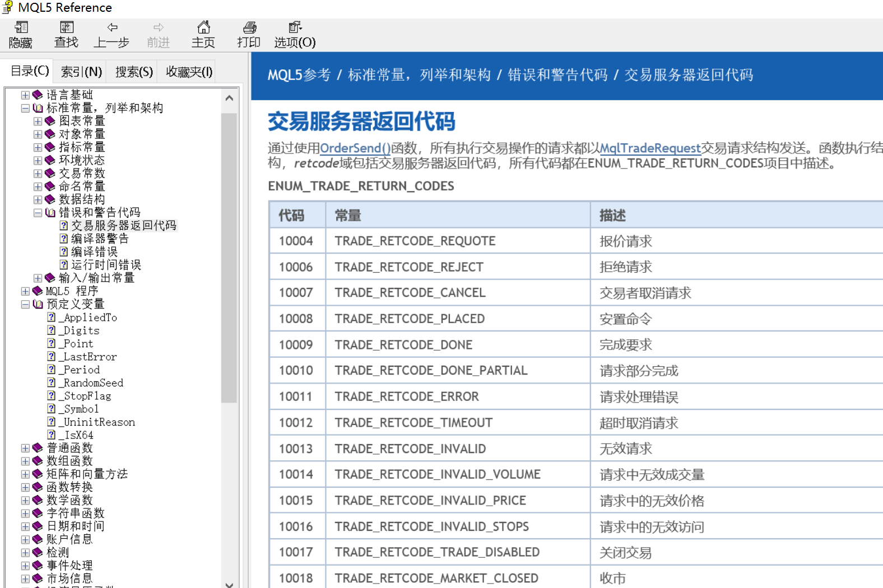The height and width of the screenshot is (588, 883).
Task: Click the 描述 column header
Action: 737,215
